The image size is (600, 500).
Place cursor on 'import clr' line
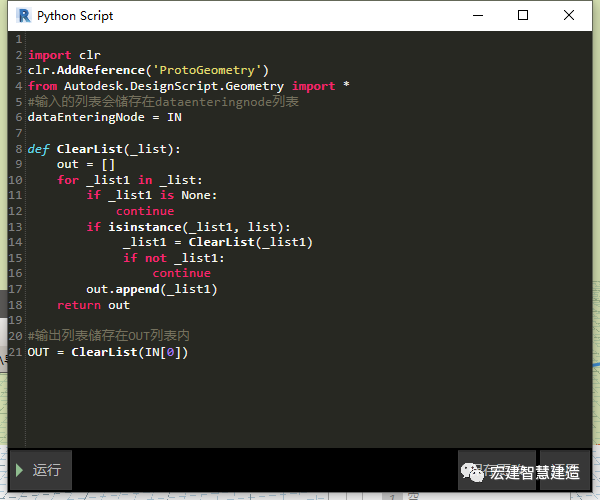(x=64, y=55)
